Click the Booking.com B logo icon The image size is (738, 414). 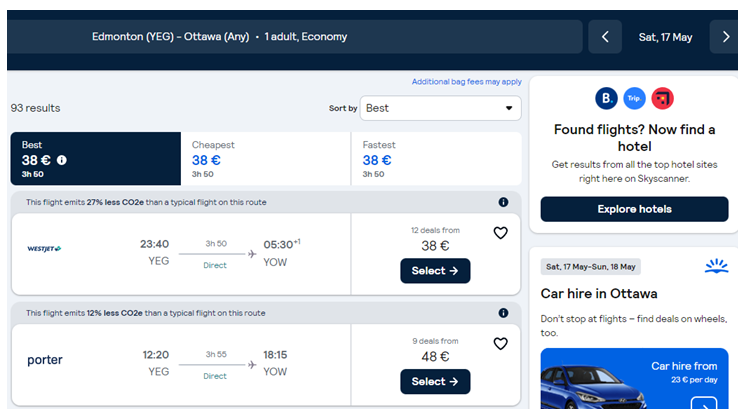(606, 98)
